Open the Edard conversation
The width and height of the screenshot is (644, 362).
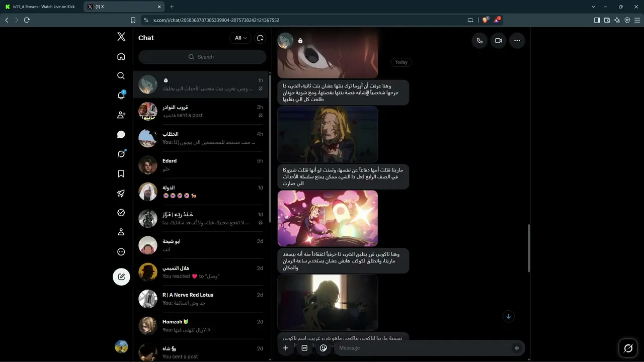(201, 165)
